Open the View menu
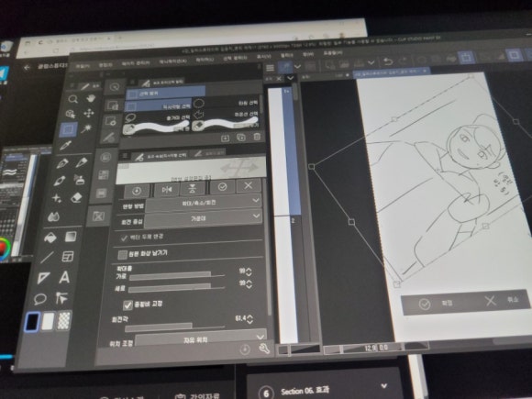 pos(263,56)
